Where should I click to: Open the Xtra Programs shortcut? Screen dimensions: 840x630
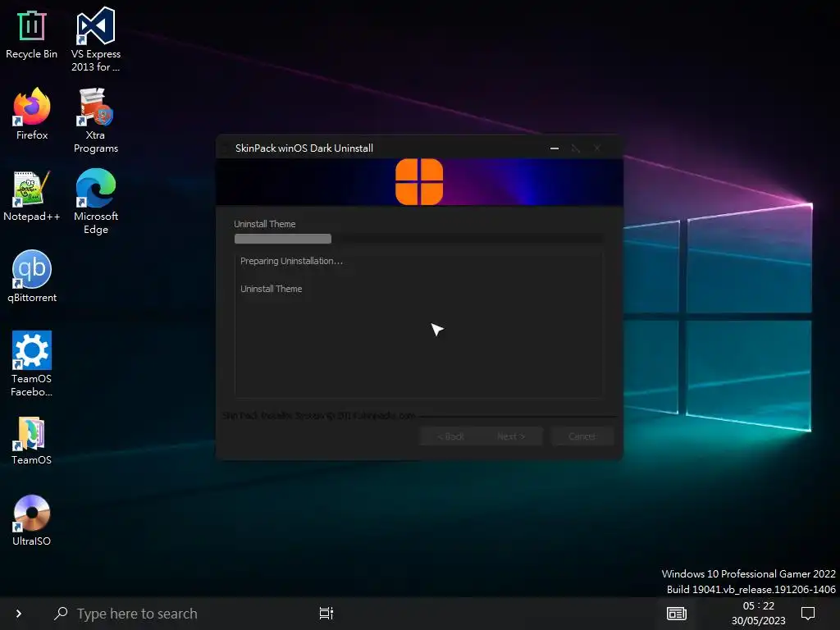[95, 121]
